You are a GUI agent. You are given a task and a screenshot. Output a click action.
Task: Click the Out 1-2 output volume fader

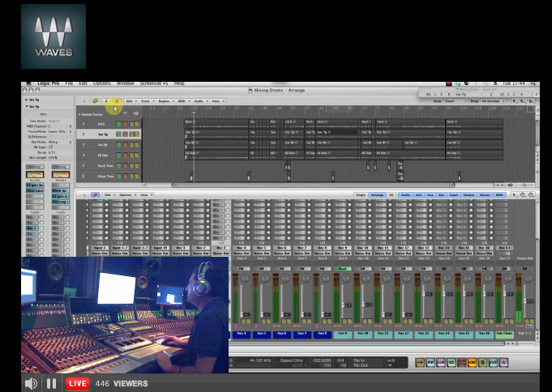pyautogui.click(x=524, y=300)
